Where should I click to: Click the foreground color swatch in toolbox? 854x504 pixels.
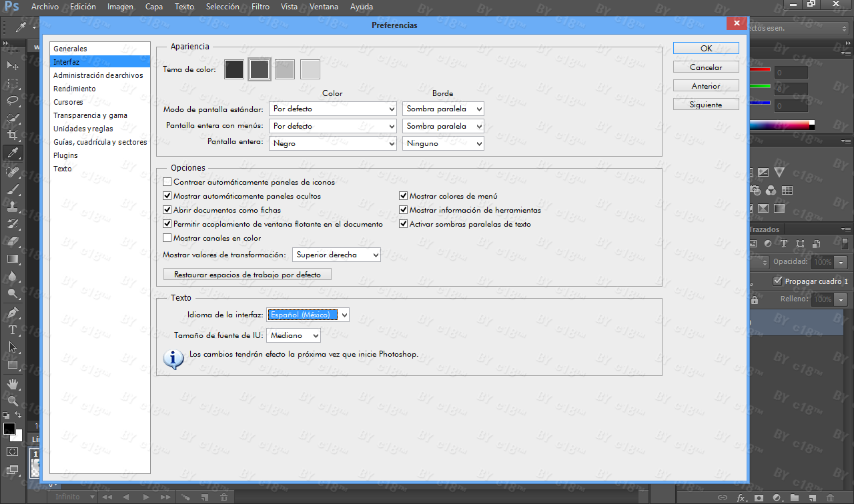pos(9,429)
